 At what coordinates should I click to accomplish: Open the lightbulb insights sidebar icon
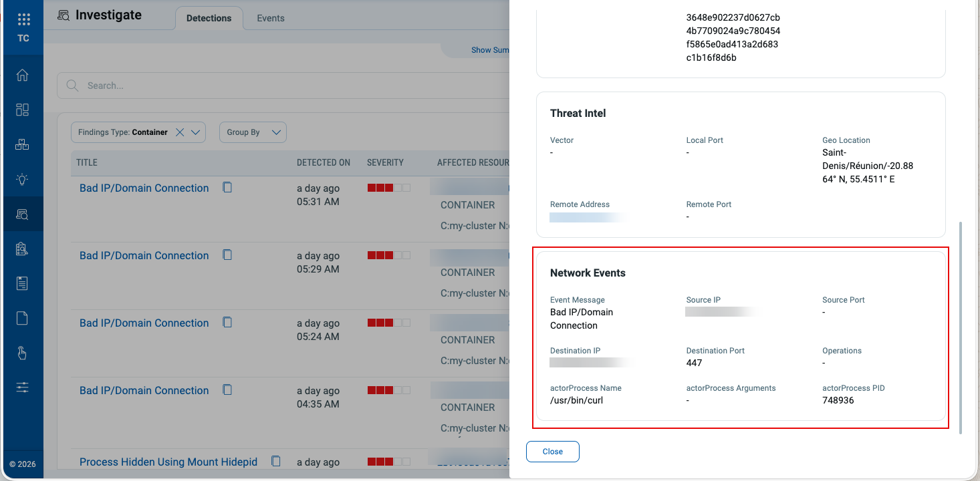(x=22, y=179)
